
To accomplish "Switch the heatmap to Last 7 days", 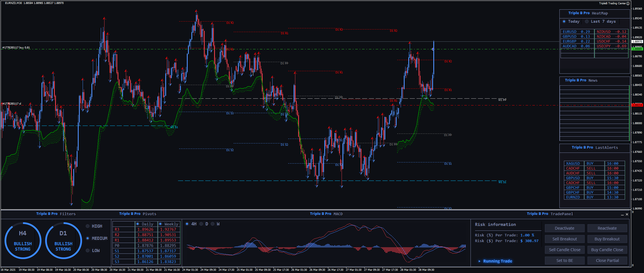I will point(587,22).
